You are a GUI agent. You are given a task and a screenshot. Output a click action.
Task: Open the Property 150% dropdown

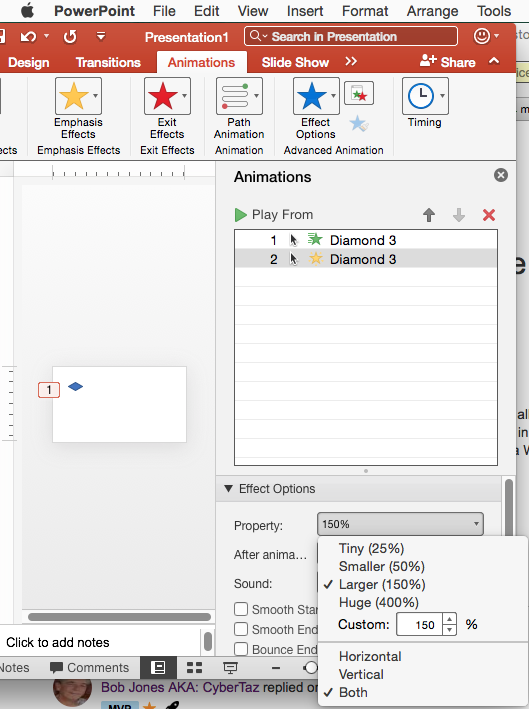[400, 524]
